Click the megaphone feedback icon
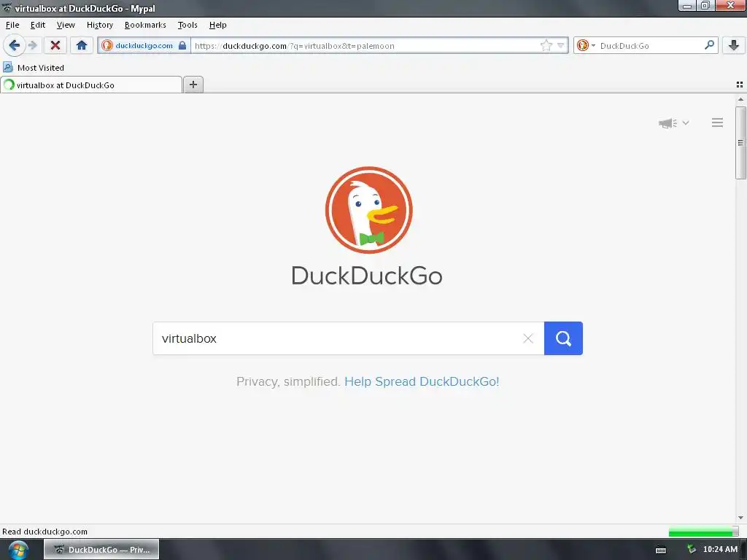The image size is (747, 560). (668, 123)
